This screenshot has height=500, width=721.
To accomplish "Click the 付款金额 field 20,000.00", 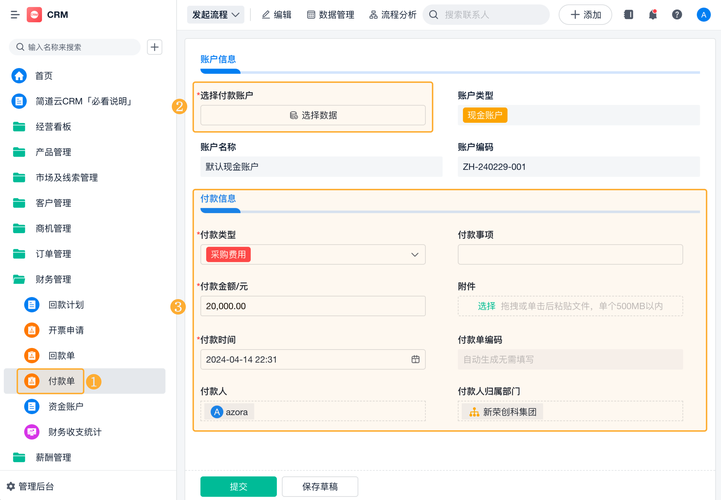I will click(x=313, y=306).
